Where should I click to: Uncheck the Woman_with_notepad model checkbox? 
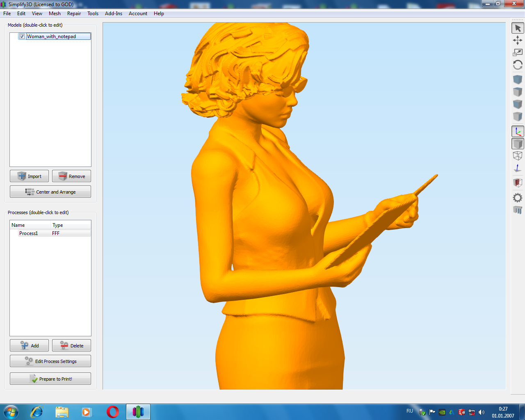pos(22,37)
